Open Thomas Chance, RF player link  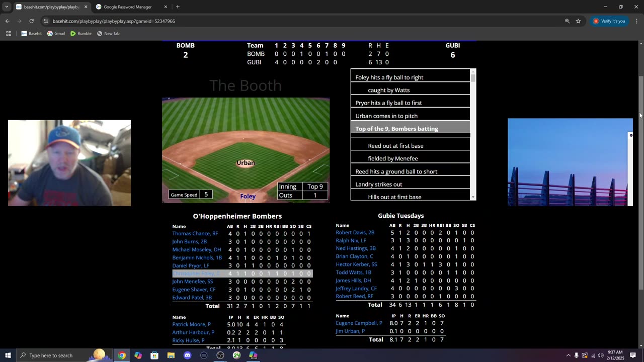click(x=195, y=234)
